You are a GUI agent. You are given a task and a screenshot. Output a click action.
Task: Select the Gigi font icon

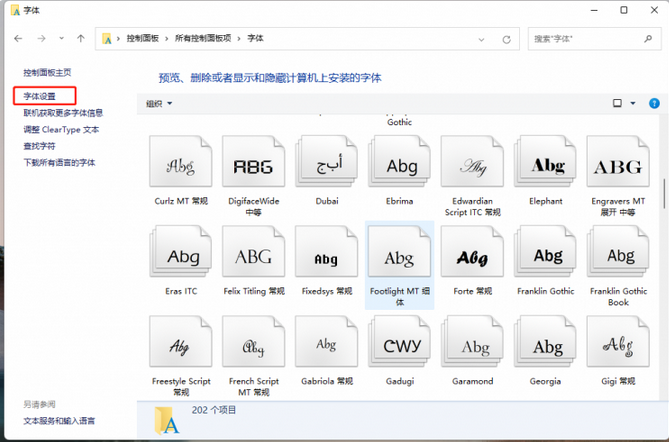pos(618,341)
